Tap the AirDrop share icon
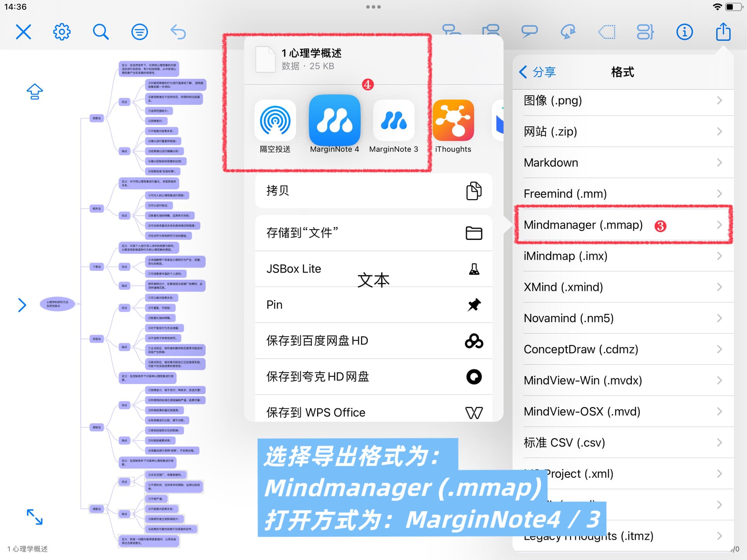The height and width of the screenshot is (560, 747). click(275, 120)
